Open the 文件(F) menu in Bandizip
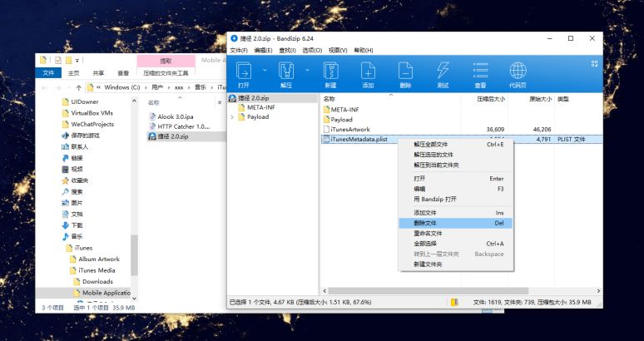Screen dimensions: 644x341 click(239, 50)
